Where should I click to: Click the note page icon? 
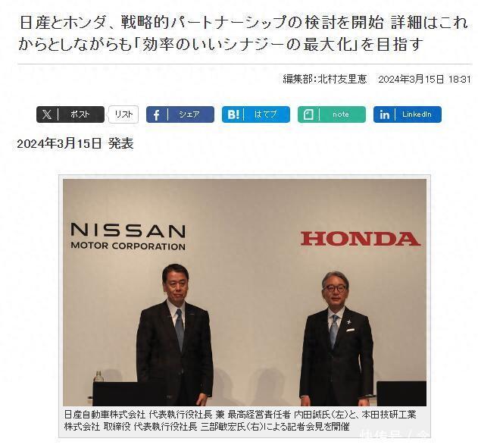click(x=308, y=114)
